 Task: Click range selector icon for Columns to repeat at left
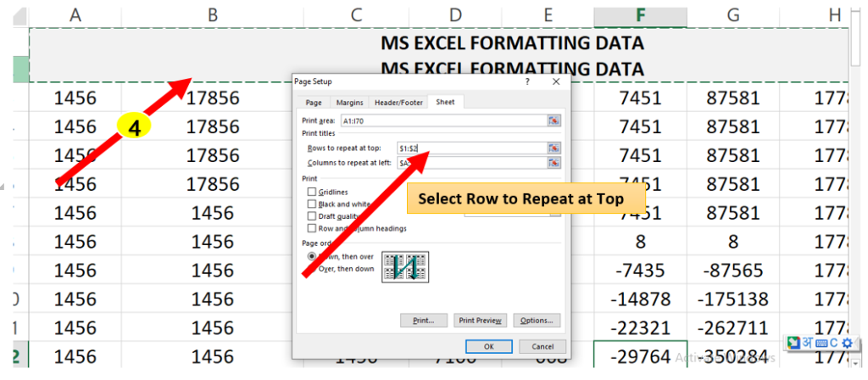coord(554,162)
